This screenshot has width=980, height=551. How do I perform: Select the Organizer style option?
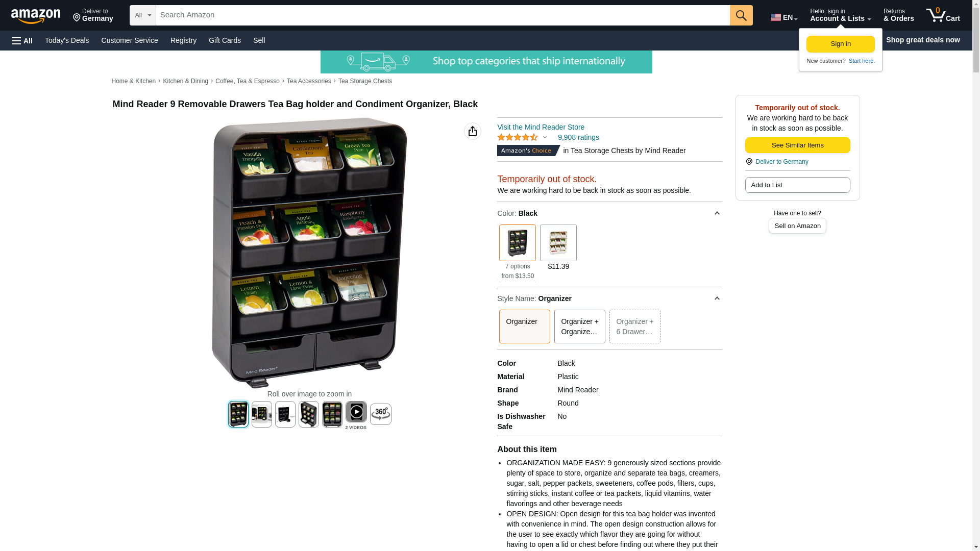point(525,327)
